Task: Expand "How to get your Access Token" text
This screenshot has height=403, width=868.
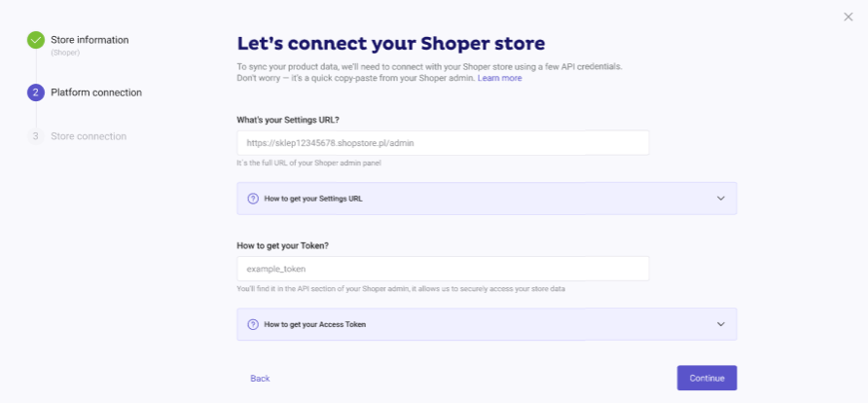Action: coord(314,324)
